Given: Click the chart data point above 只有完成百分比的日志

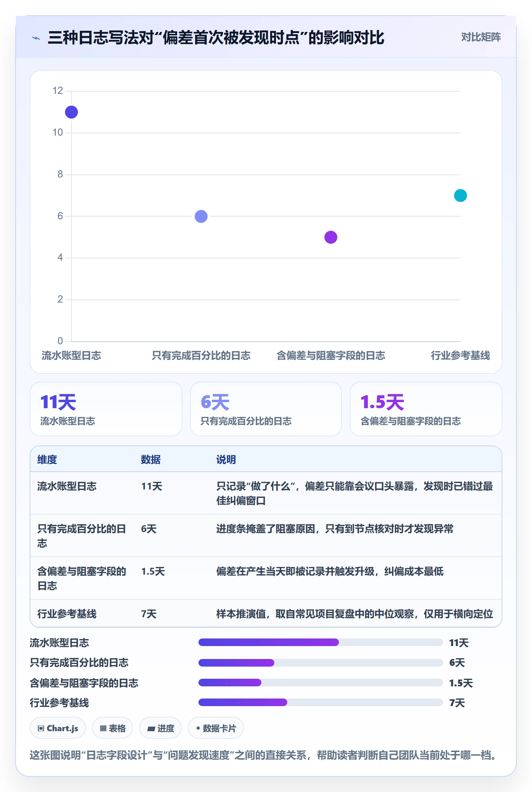Looking at the screenshot, I should coord(201,216).
